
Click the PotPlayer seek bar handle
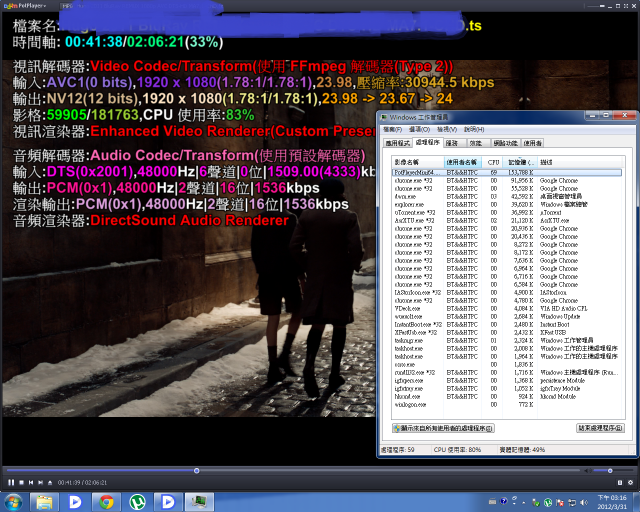(x=196, y=471)
